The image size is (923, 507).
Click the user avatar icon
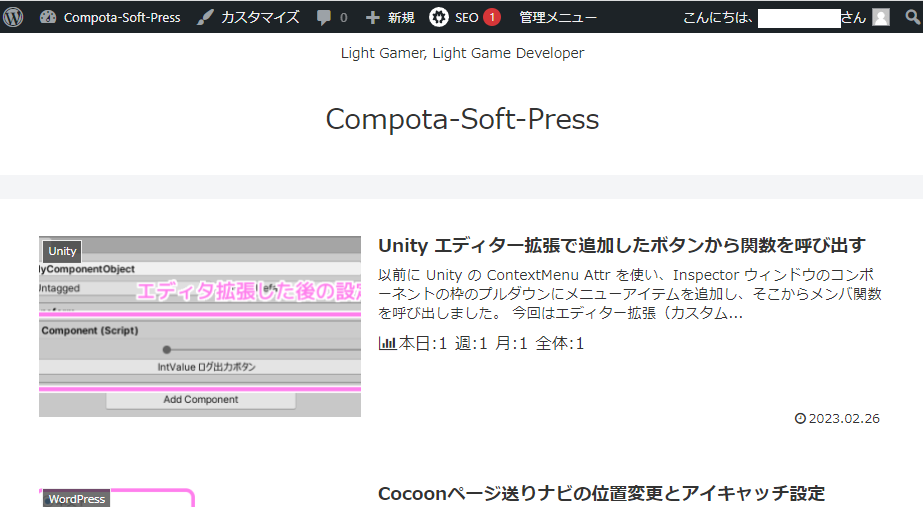881,18
